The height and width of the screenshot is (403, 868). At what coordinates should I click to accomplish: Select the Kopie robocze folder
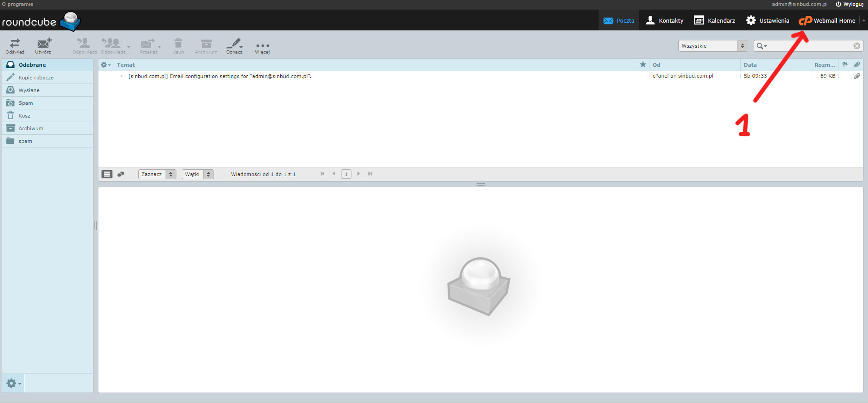(36, 78)
